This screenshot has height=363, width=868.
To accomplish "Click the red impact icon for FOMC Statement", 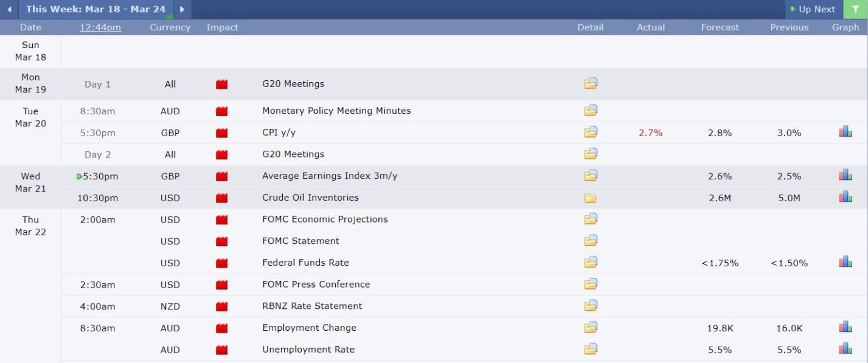I will (x=221, y=240).
